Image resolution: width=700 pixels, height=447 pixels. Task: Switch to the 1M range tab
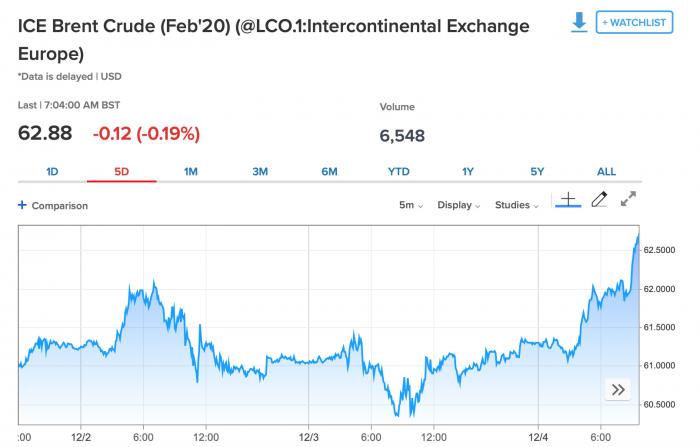point(191,171)
